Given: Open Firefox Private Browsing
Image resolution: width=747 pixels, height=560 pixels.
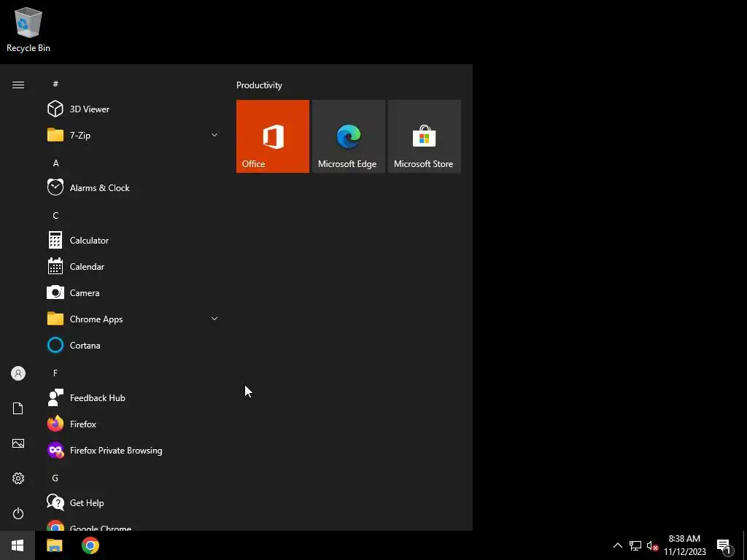Looking at the screenshot, I should point(133,451).
